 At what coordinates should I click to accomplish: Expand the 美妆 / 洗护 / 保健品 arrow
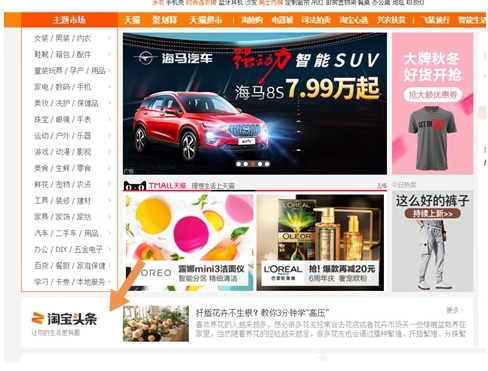(109, 103)
